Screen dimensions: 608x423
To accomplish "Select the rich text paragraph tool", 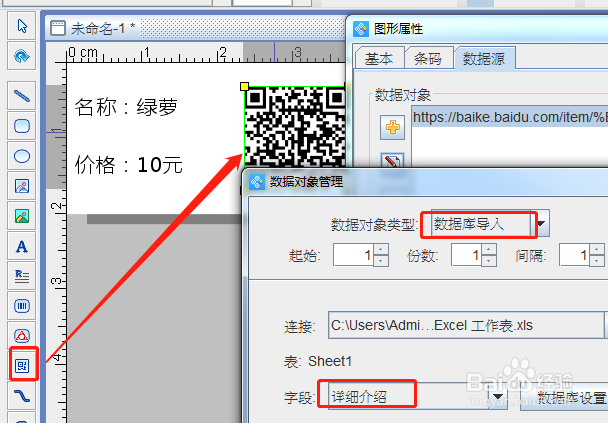I will point(22,276).
